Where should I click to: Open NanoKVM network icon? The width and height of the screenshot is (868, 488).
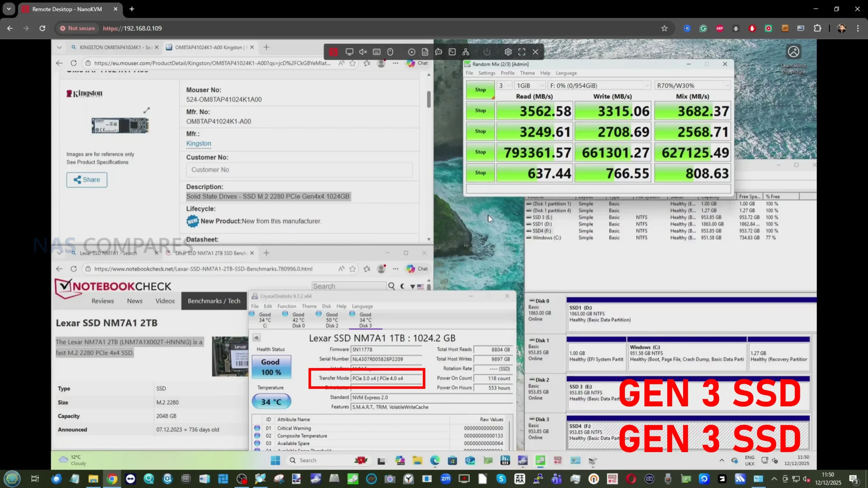(466, 52)
